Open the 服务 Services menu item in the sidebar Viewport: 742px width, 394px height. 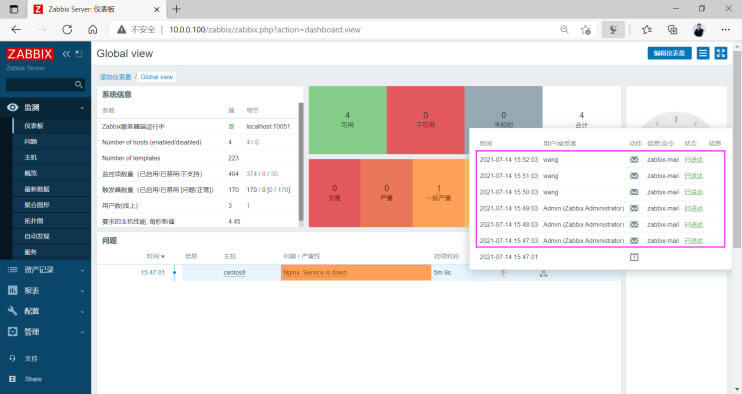[31, 252]
